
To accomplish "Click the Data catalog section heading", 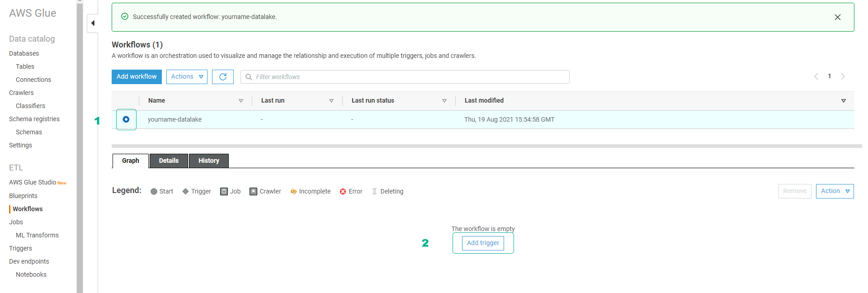I will (32, 39).
